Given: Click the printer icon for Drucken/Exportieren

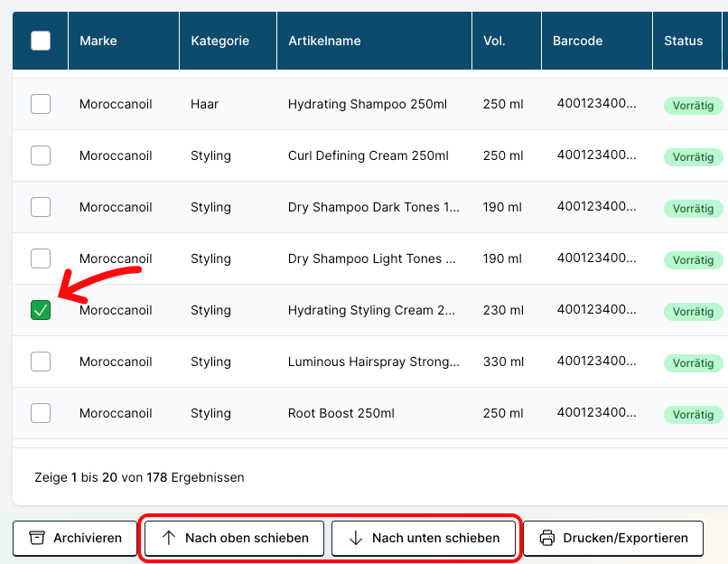Looking at the screenshot, I should click(547, 538).
